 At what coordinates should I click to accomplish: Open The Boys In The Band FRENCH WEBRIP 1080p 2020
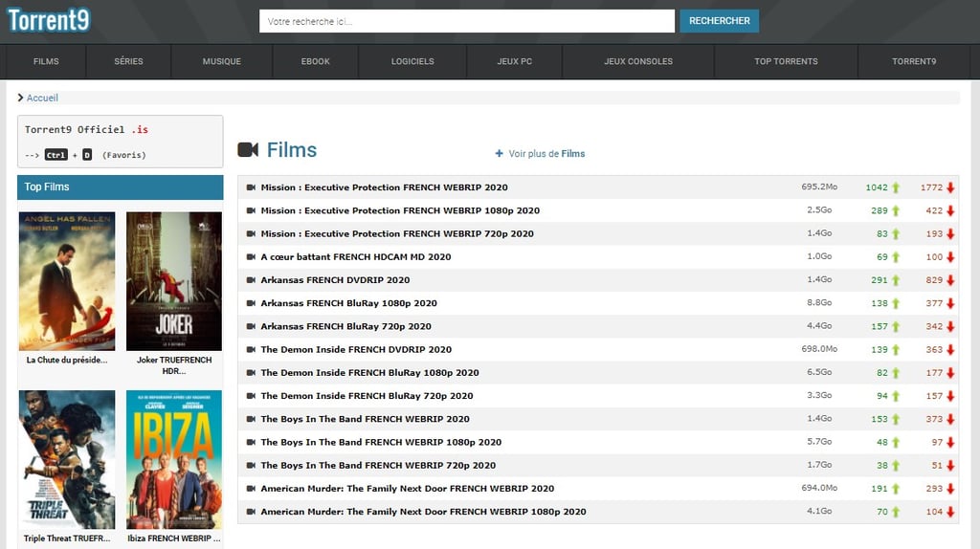click(x=381, y=442)
